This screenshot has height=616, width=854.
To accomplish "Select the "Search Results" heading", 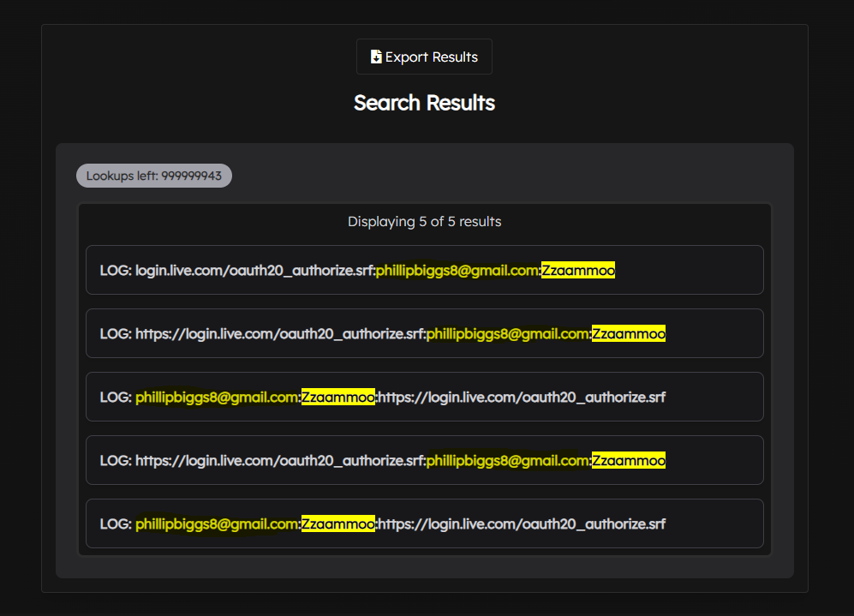I will pyautogui.click(x=424, y=103).
